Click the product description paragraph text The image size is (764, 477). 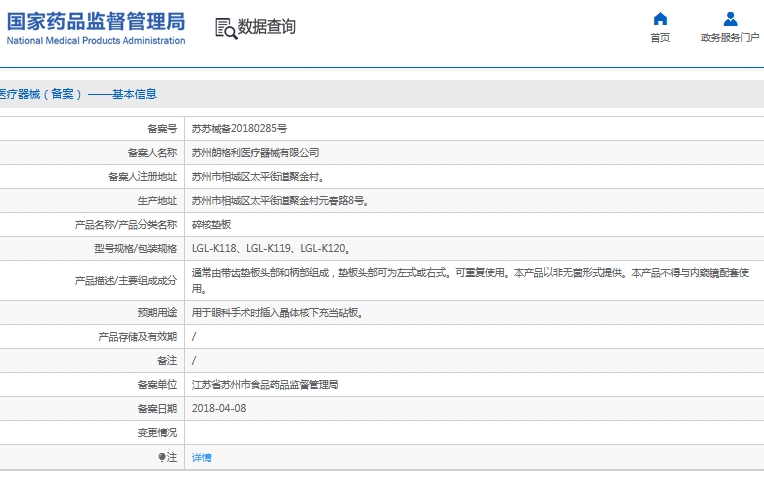(470, 281)
